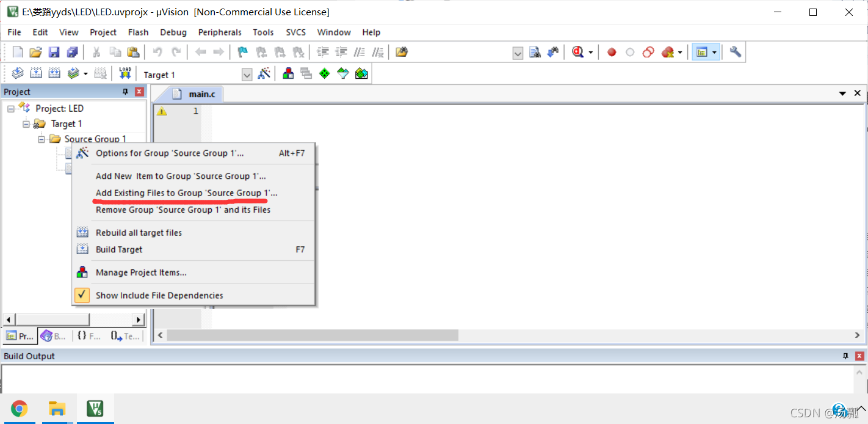The width and height of the screenshot is (868, 424).
Task: Indent the selected lines icon
Action: coord(323,53)
